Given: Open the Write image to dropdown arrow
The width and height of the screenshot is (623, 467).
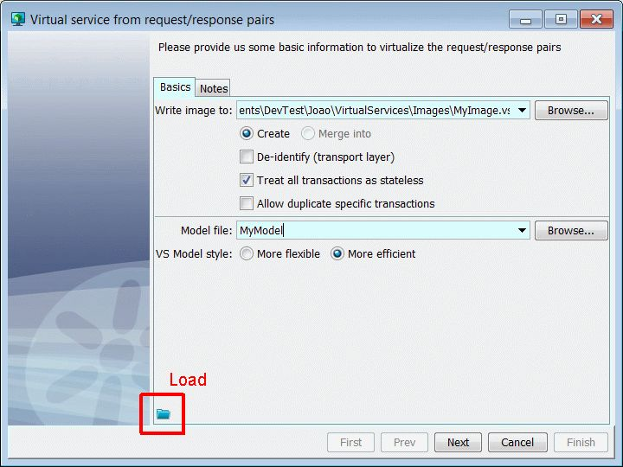Looking at the screenshot, I should tap(522, 110).
